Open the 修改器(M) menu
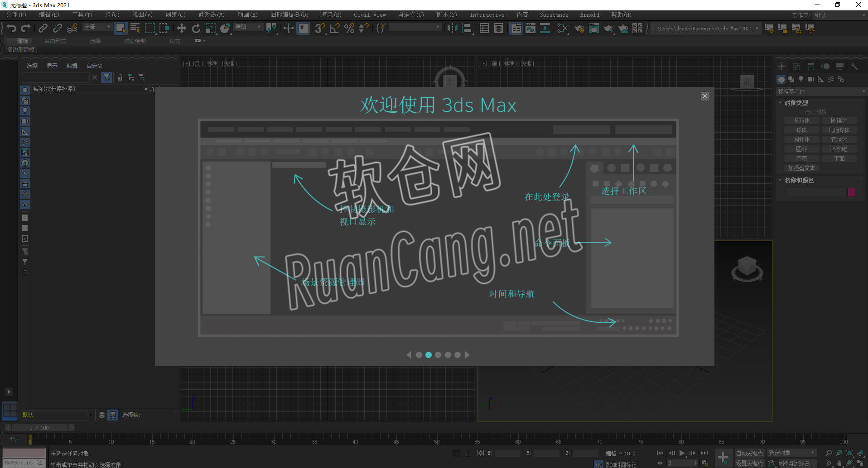The image size is (868, 468). point(212,15)
